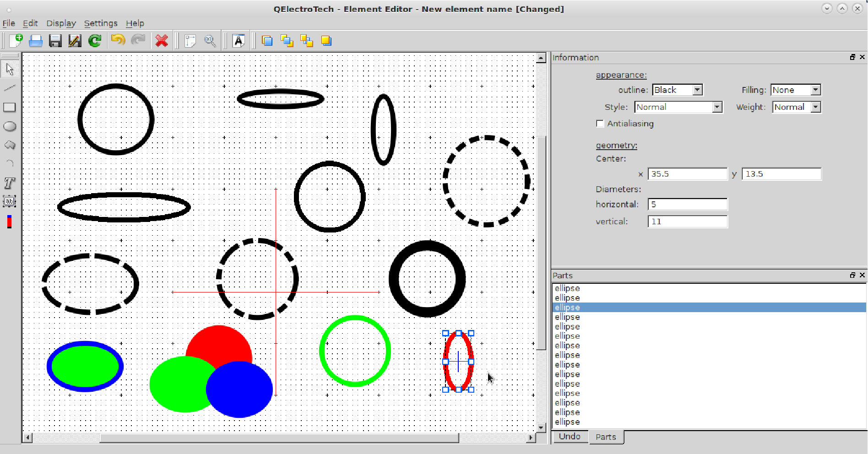Screen dimensions: 868x454
Task: Select the text field tool
Action: pos(10,201)
